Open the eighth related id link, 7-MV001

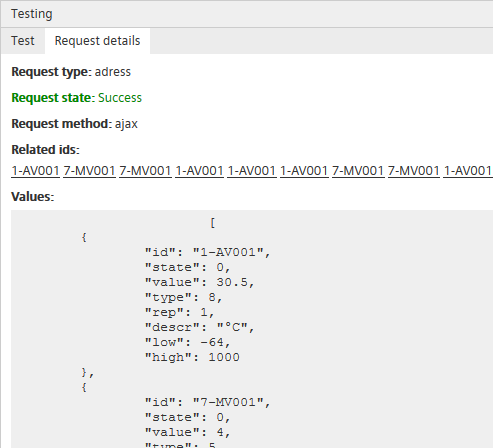(x=414, y=171)
